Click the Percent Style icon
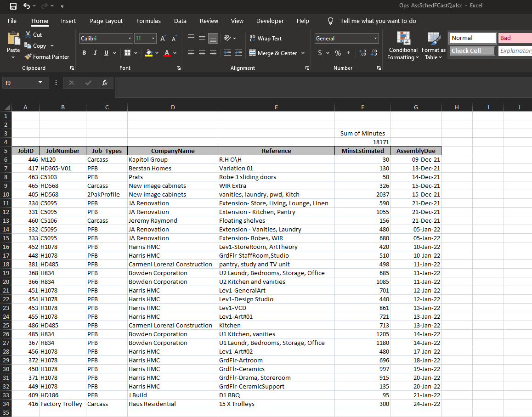Screen dimensions: 532x417 click(338, 53)
